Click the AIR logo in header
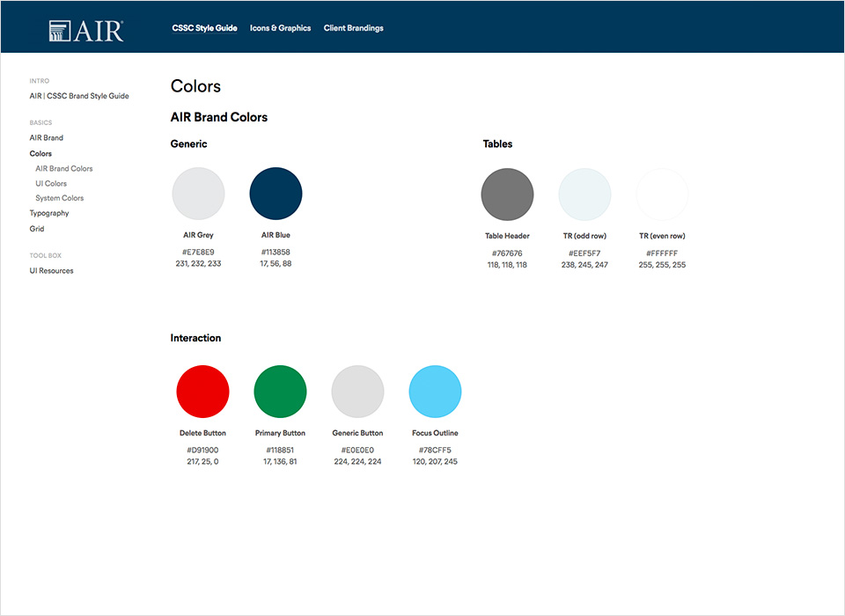The image size is (845, 616). coord(86,31)
